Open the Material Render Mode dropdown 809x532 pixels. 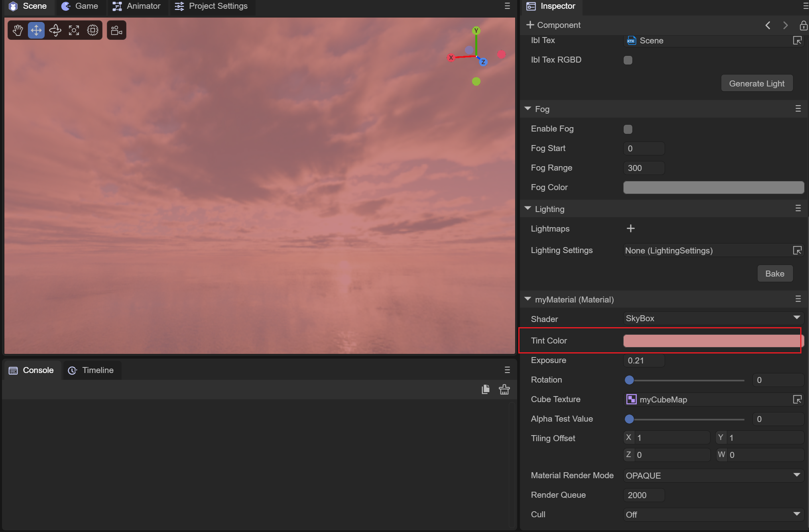pyautogui.click(x=713, y=475)
